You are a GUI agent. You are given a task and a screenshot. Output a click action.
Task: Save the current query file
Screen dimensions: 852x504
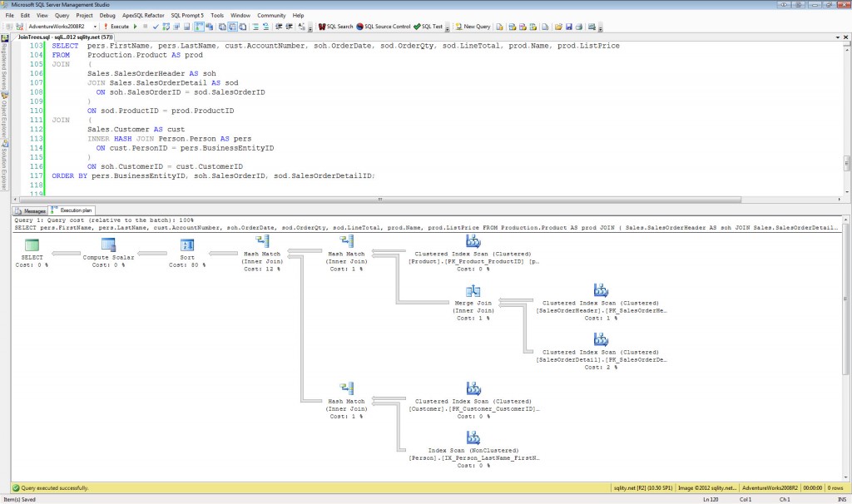click(x=567, y=26)
